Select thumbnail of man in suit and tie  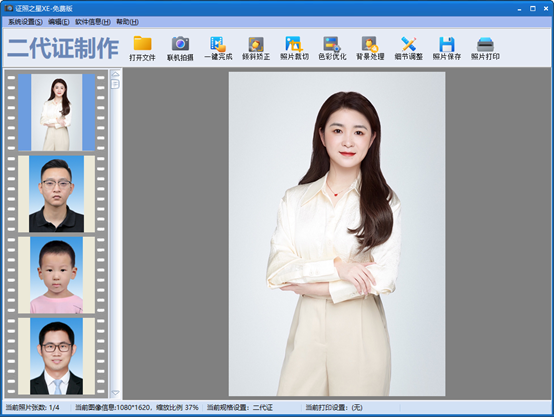[x=57, y=356]
